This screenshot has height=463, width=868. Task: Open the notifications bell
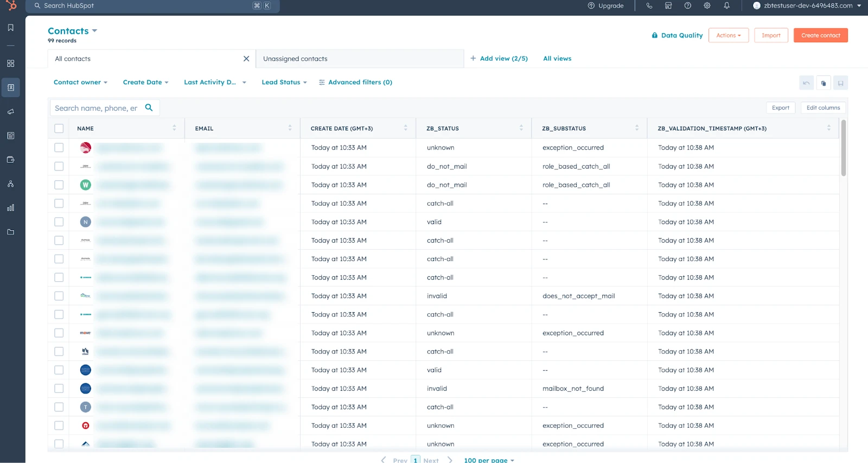[726, 6]
